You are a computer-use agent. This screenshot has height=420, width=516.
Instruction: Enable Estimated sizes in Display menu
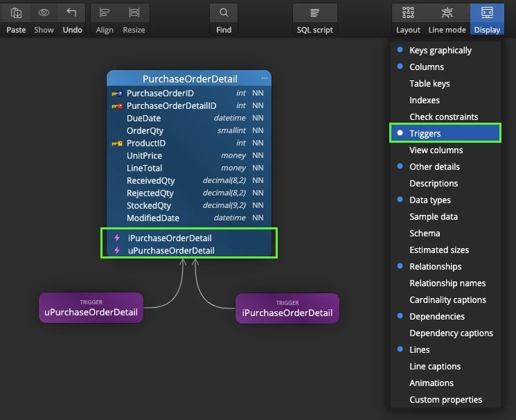pyautogui.click(x=445, y=250)
